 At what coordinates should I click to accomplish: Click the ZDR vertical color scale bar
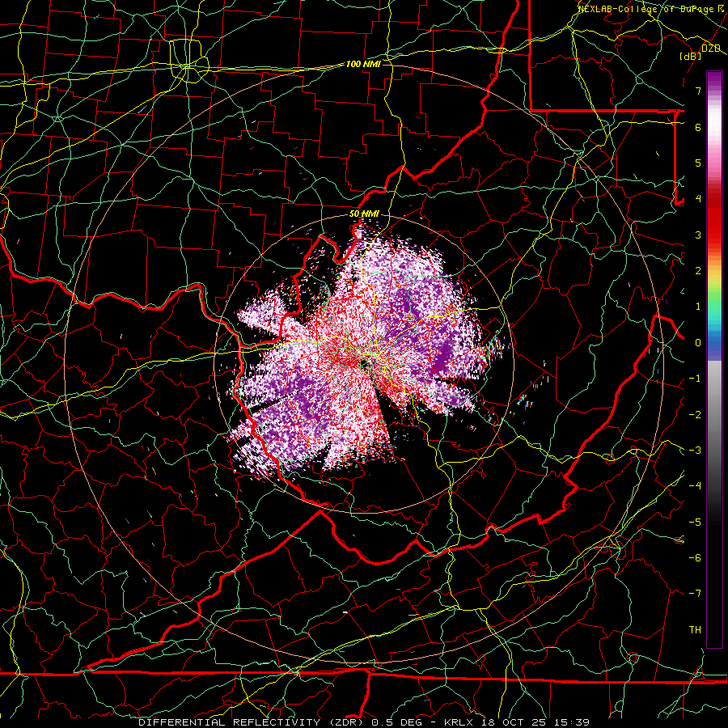click(714, 359)
